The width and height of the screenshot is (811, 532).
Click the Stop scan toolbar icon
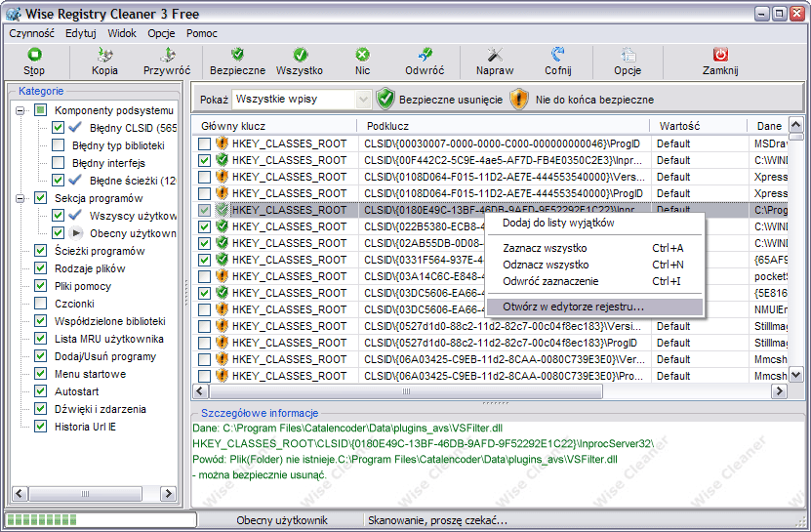pyautogui.click(x=34, y=55)
